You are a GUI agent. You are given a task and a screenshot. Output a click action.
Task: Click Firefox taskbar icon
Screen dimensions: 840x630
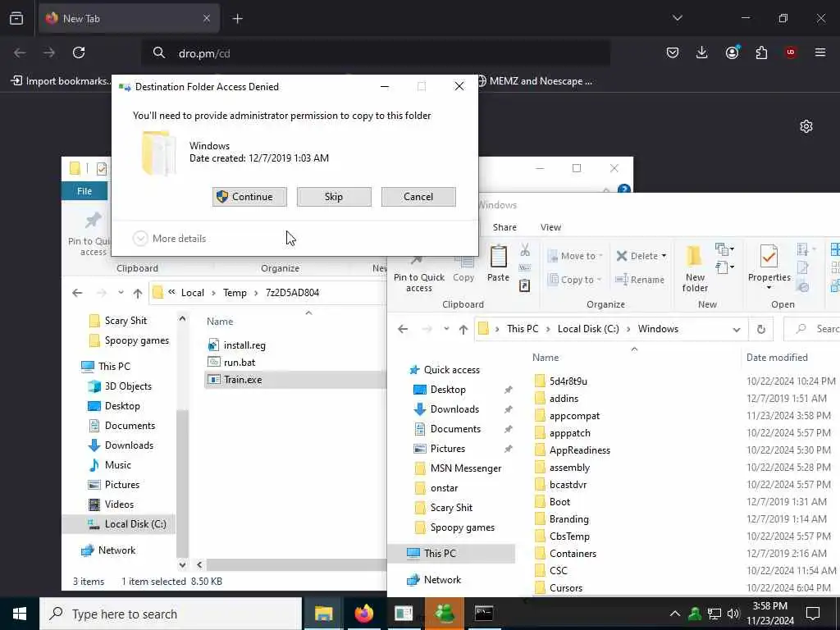[x=363, y=614]
